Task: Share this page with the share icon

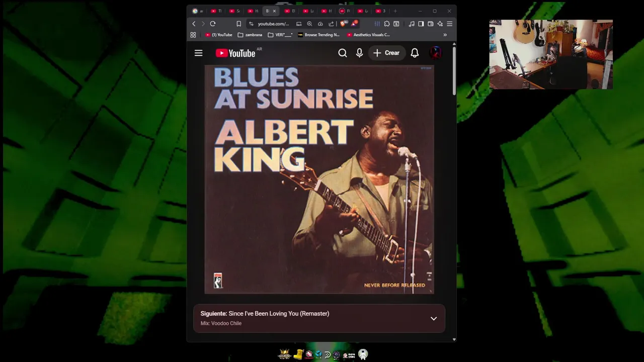Action: pos(331,24)
